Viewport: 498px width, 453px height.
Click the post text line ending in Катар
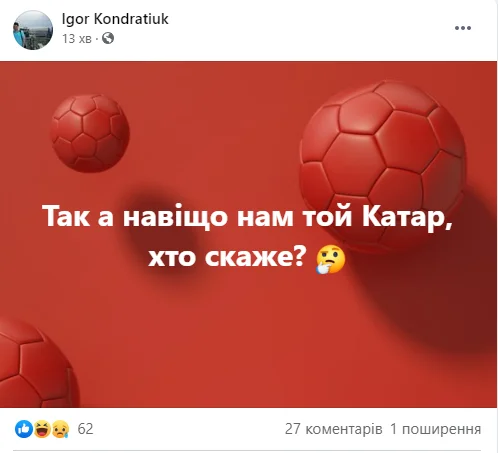point(247,217)
